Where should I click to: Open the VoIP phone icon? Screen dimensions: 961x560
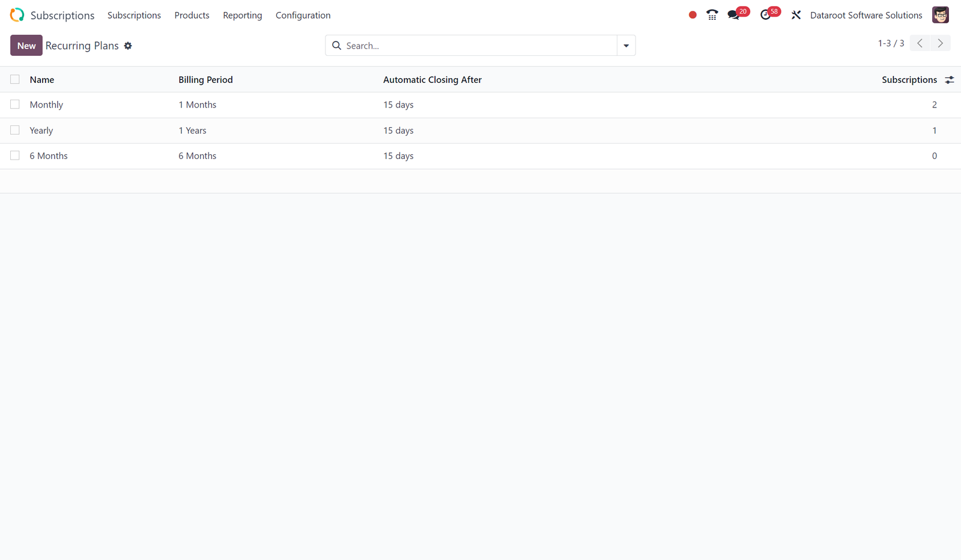(x=712, y=15)
